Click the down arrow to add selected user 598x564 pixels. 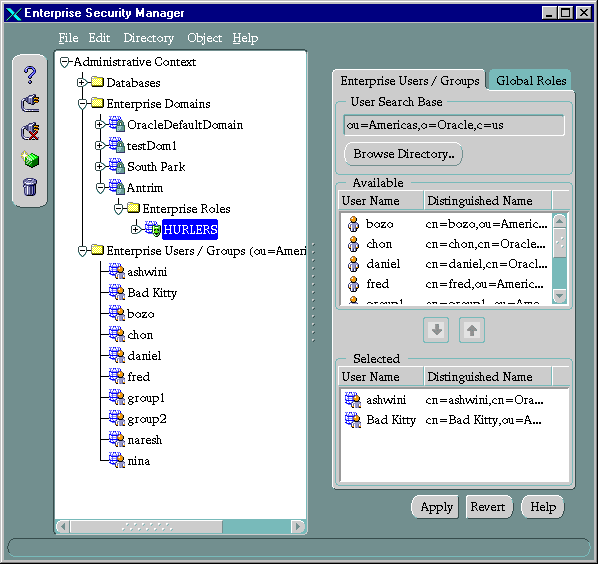[x=436, y=329]
